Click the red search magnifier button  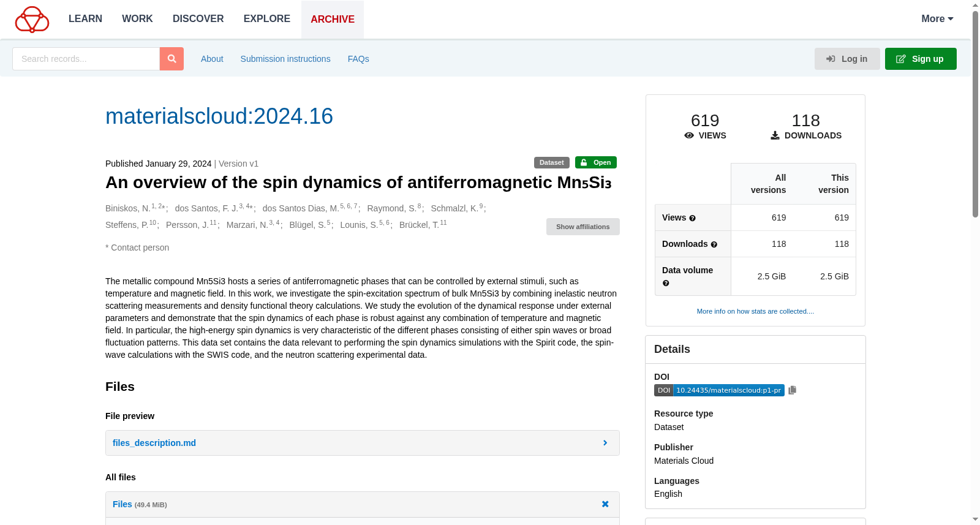tap(171, 59)
